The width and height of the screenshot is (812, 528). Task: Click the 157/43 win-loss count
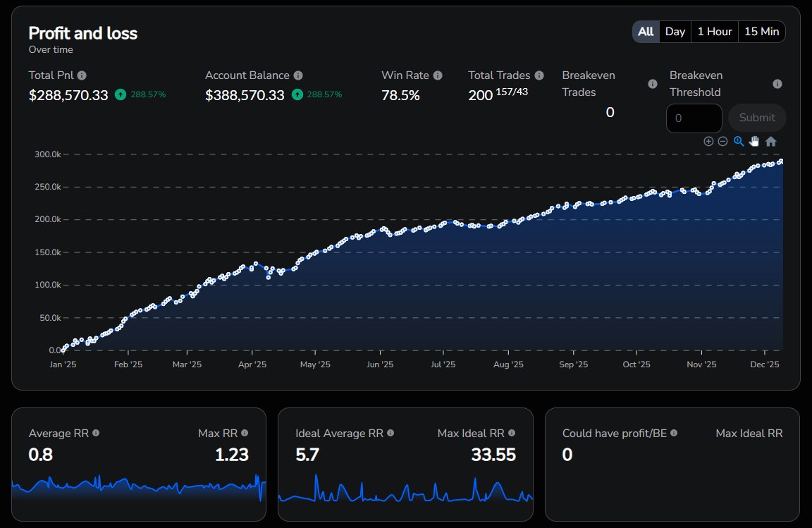coord(512,92)
